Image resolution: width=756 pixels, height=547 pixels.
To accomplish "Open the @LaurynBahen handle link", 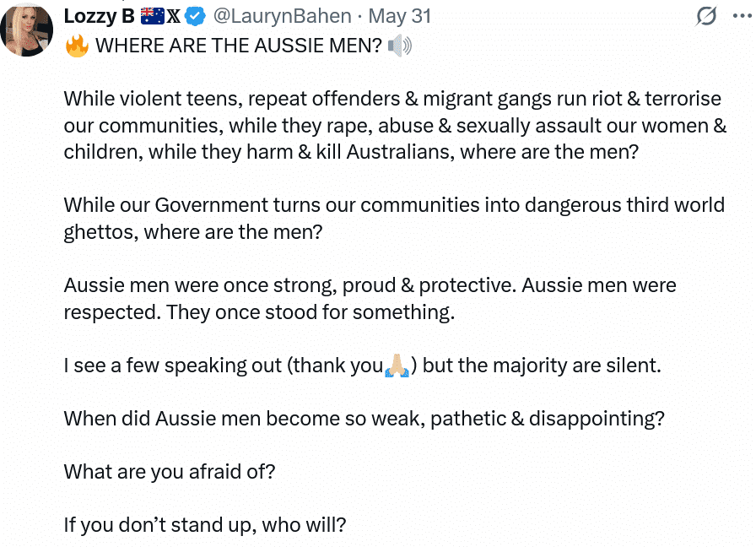I will [282, 16].
